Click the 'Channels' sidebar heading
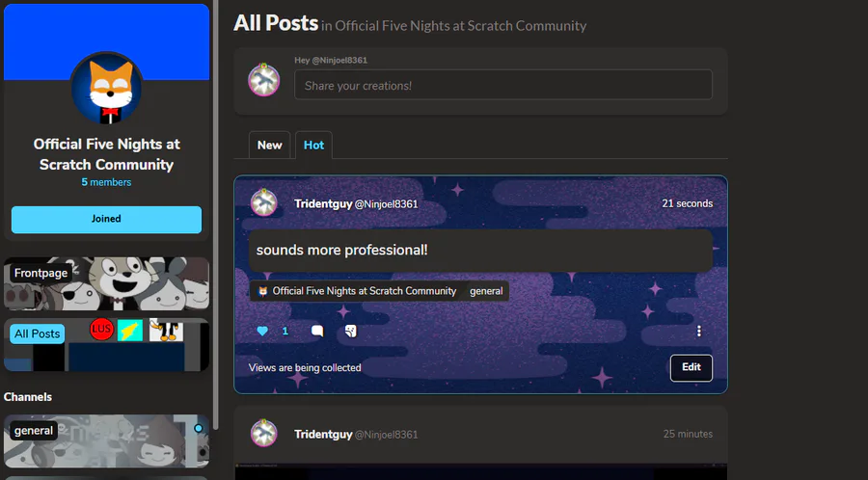This screenshot has width=868, height=480. (x=28, y=397)
